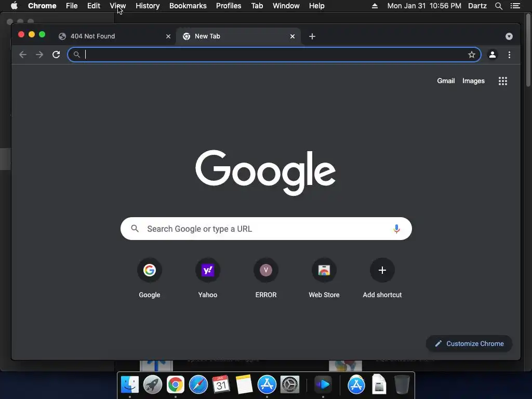
Task: Click the Add shortcut button
Action: pos(382,279)
